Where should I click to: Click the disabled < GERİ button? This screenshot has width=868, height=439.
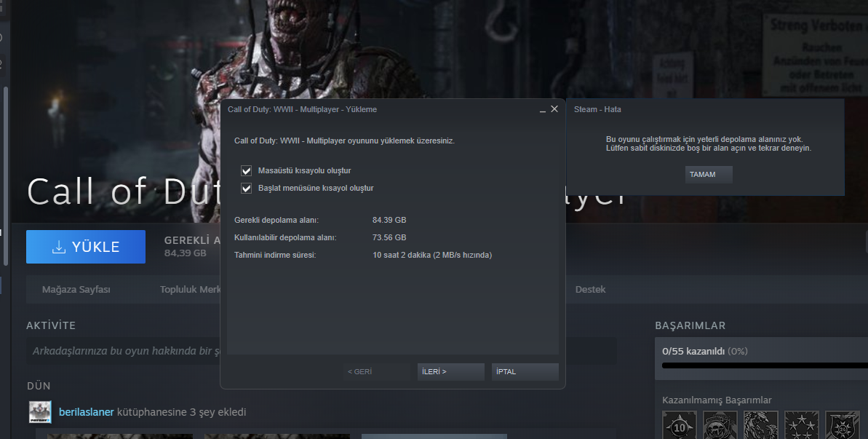(x=376, y=371)
